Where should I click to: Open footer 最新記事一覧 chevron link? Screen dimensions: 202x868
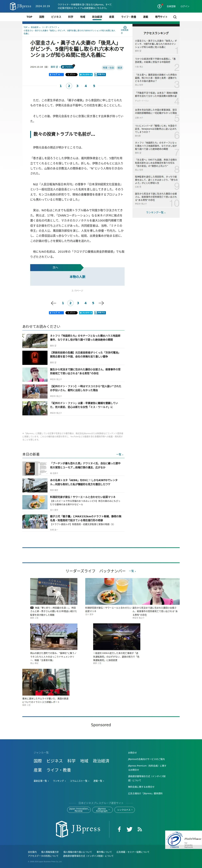click(x=41, y=781)
